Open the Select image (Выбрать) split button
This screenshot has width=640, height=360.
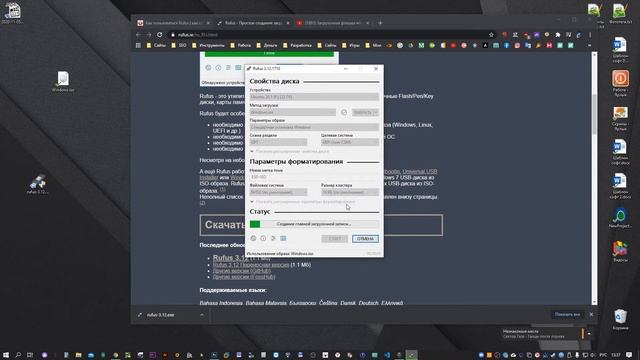pos(365,112)
